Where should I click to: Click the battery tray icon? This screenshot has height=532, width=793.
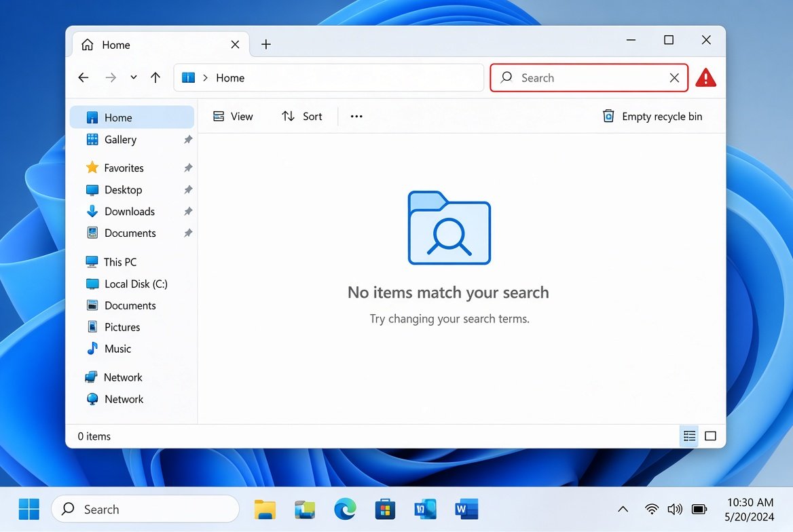[699, 509]
